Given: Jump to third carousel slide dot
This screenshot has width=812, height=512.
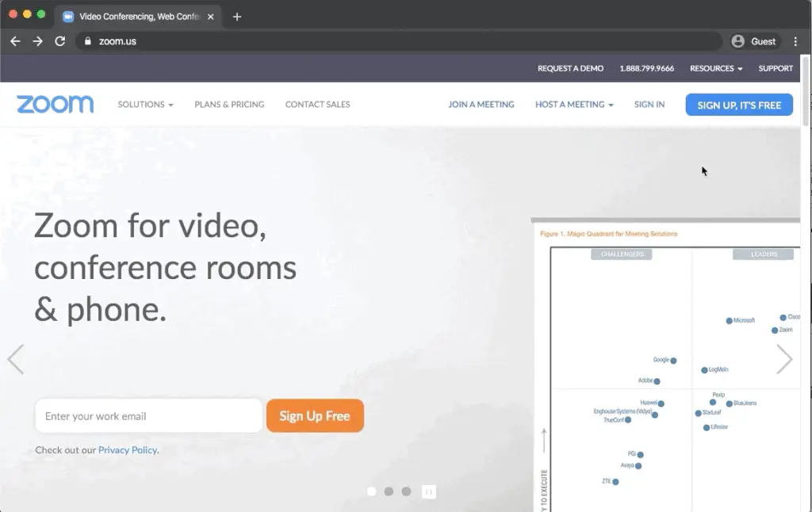Looking at the screenshot, I should tap(406, 491).
